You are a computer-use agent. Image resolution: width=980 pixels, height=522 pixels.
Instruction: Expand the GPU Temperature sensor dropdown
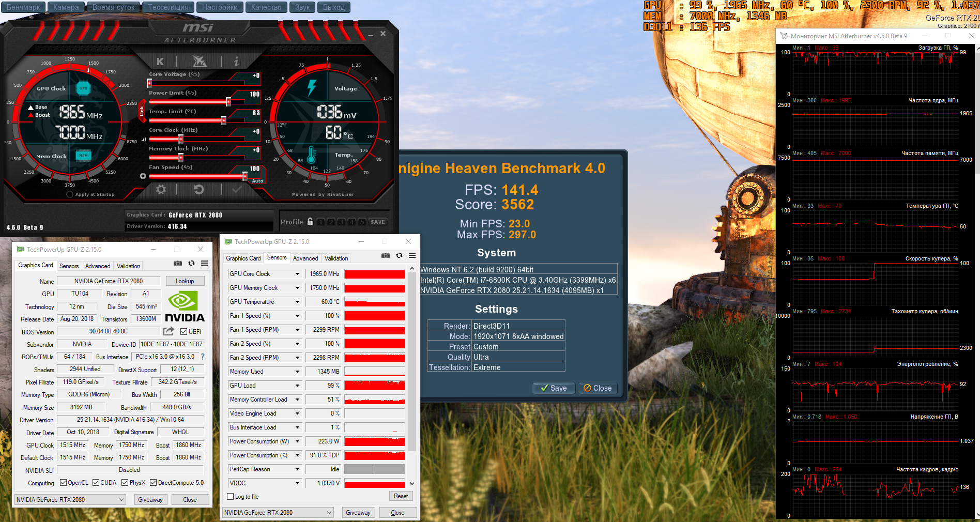click(297, 302)
